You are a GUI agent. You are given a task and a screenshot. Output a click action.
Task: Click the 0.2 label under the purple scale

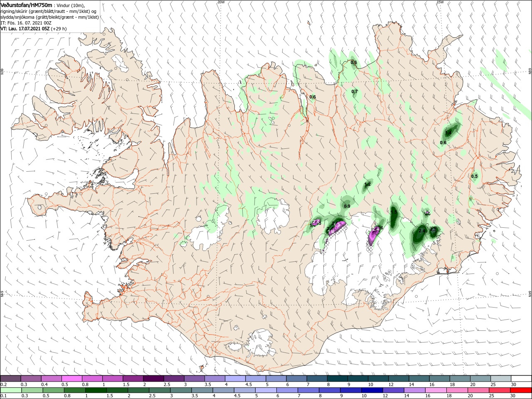tap(3, 384)
